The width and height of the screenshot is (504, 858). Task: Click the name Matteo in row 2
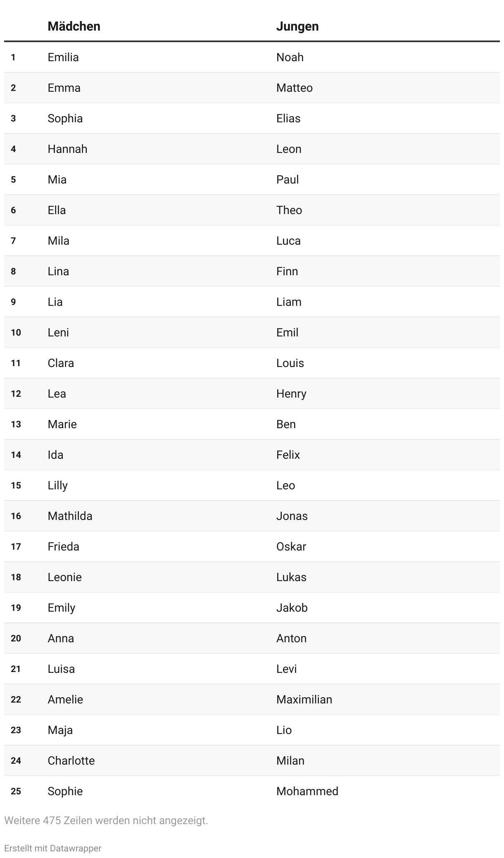(x=295, y=88)
